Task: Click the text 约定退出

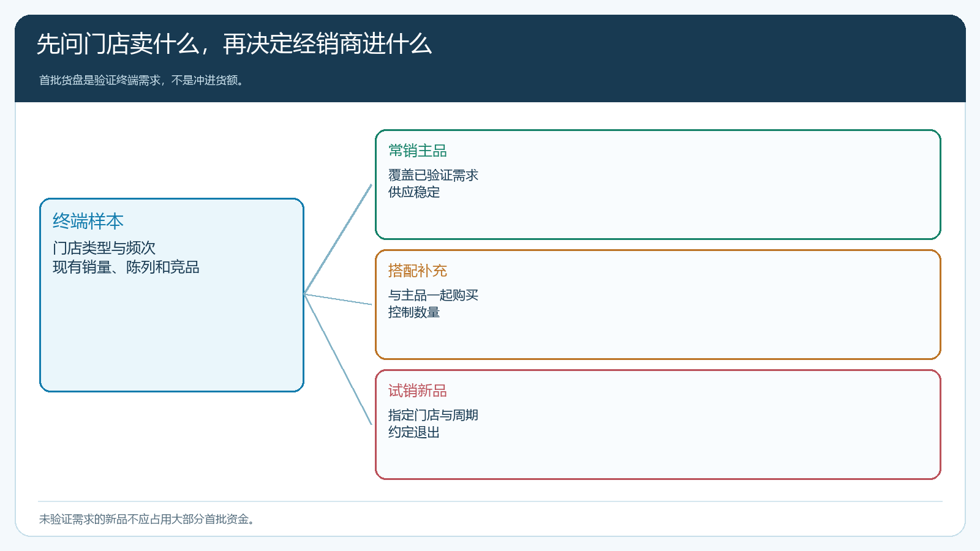Action: (414, 432)
